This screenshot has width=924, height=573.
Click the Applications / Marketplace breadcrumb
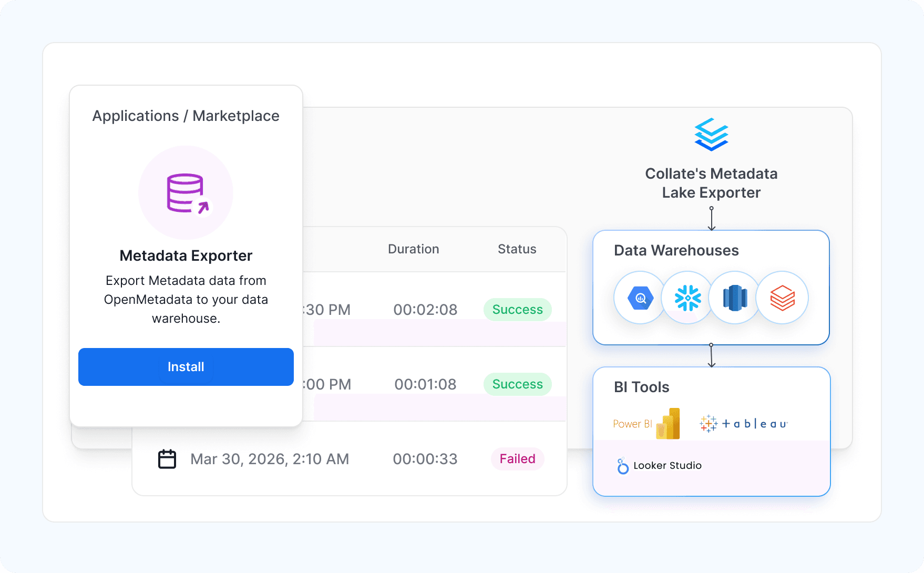tap(186, 116)
